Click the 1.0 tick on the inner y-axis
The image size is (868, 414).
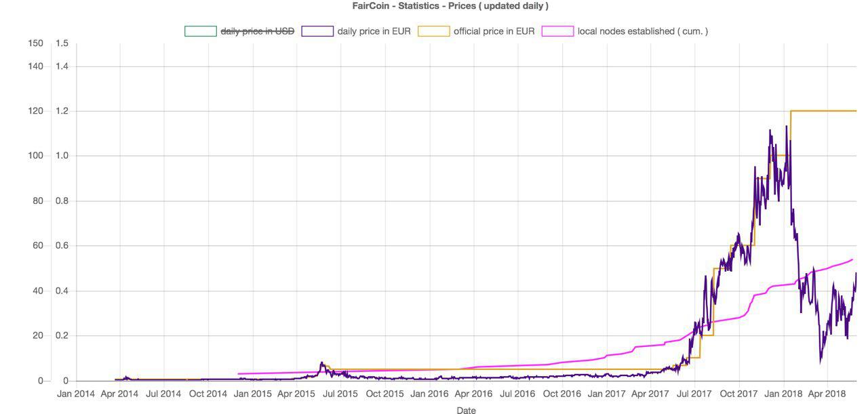point(62,156)
